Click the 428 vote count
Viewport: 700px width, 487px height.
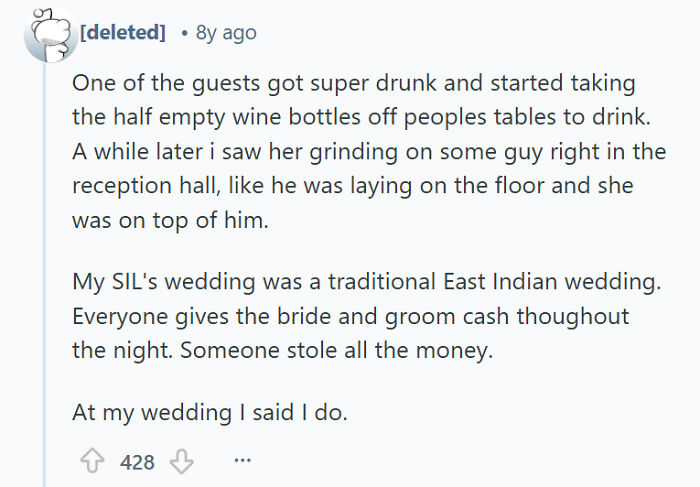point(137,461)
